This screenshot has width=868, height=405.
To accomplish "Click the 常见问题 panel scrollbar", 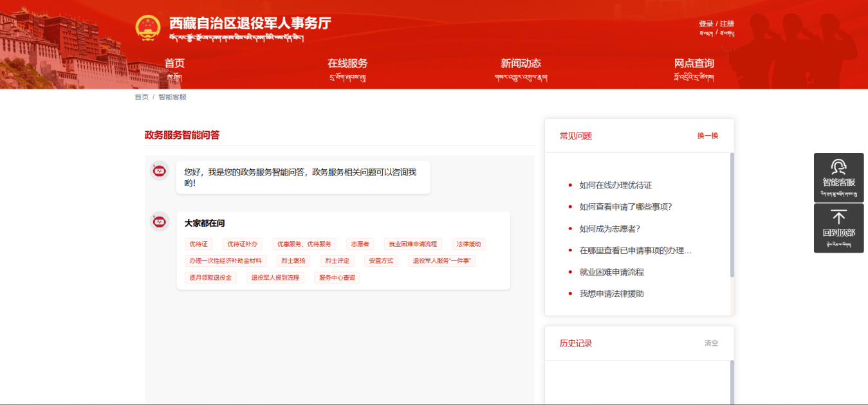I will pyautogui.click(x=732, y=215).
